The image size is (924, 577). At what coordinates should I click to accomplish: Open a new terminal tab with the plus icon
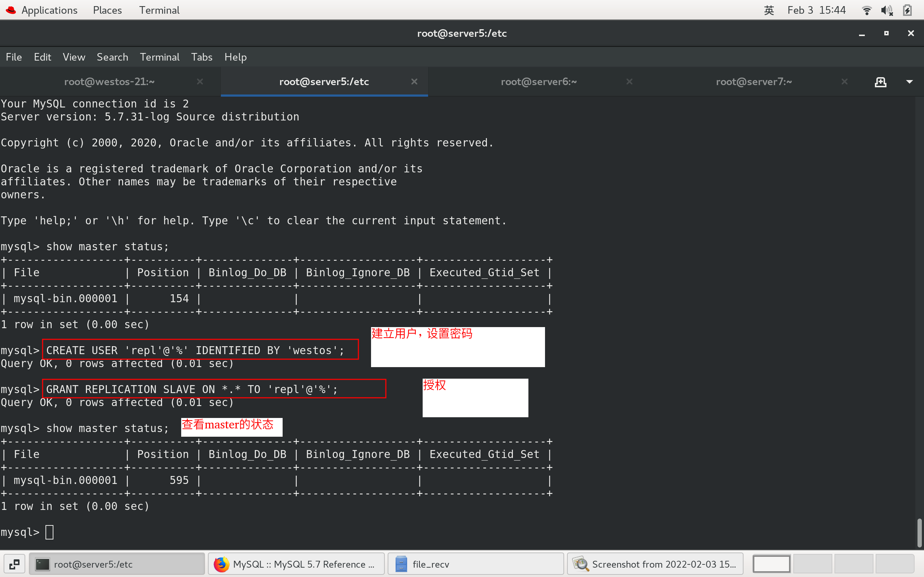880,82
